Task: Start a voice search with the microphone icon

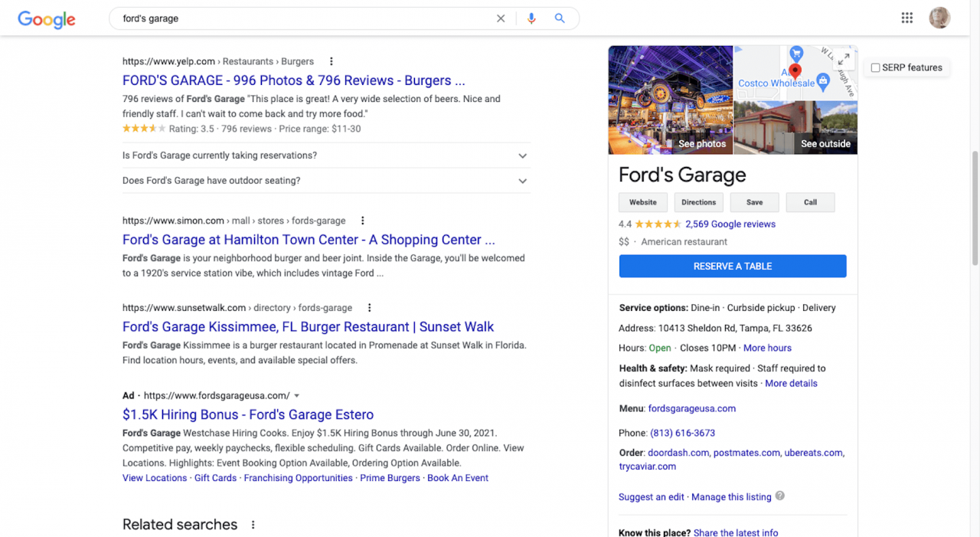Action: pyautogui.click(x=531, y=18)
